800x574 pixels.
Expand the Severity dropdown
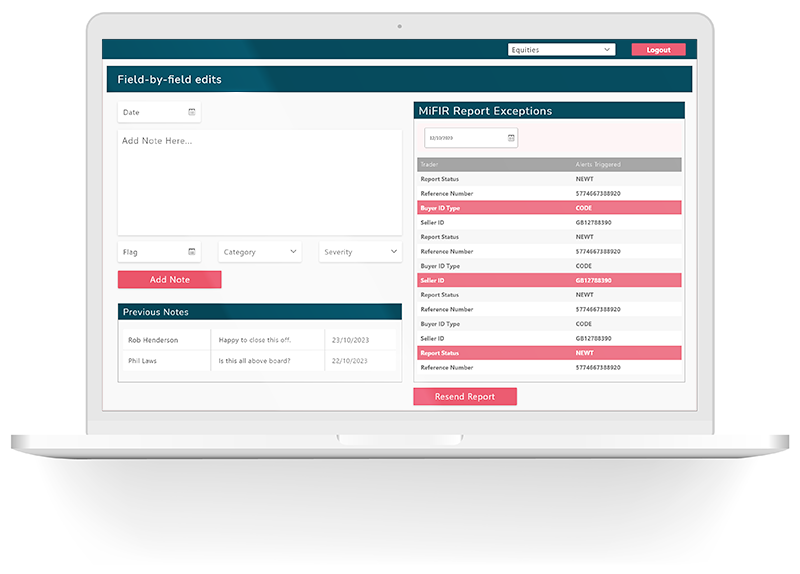[x=360, y=252]
